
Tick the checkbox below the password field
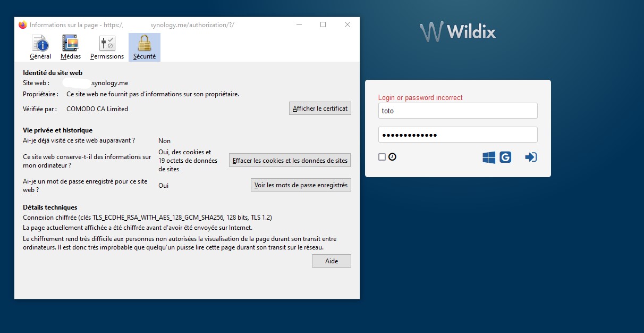(382, 157)
